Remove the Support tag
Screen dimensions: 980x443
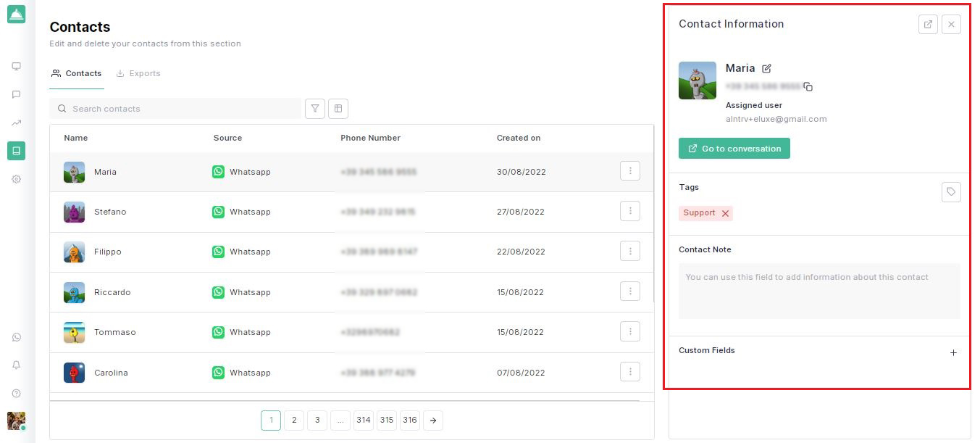click(x=725, y=213)
